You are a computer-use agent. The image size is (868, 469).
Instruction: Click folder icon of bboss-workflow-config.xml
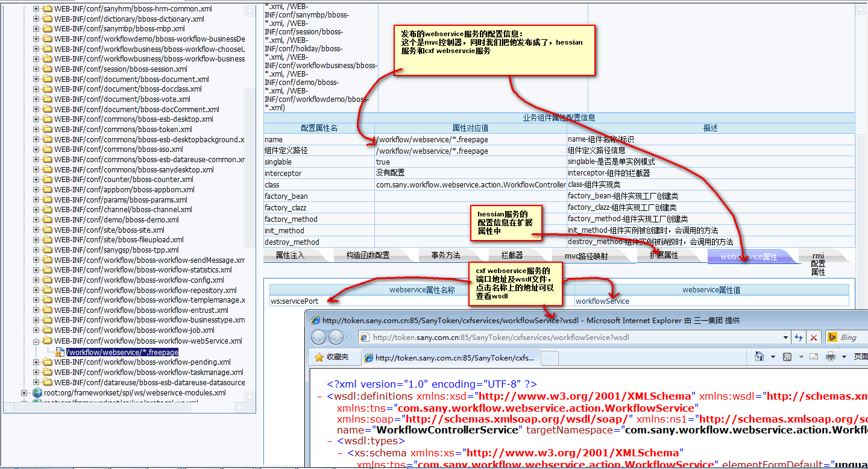(48, 280)
